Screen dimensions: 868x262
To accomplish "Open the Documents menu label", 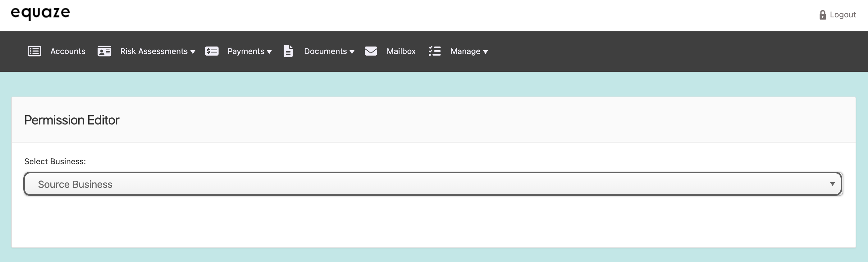I will coord(325,51).
